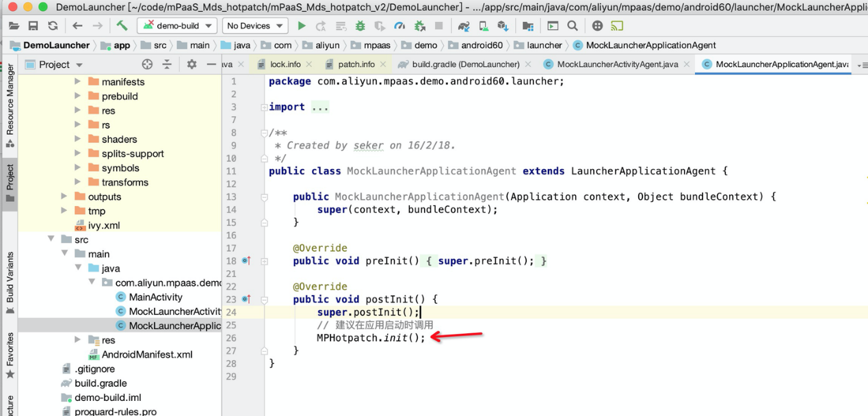Collapse the src folder
This screenshot has height=416, width=868.
pyautogui.click(x=51, y=239)
